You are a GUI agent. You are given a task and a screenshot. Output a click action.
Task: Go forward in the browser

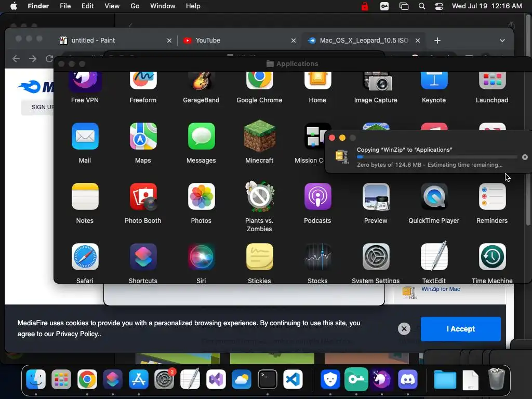pyautogui.click(x=33, y=59)
